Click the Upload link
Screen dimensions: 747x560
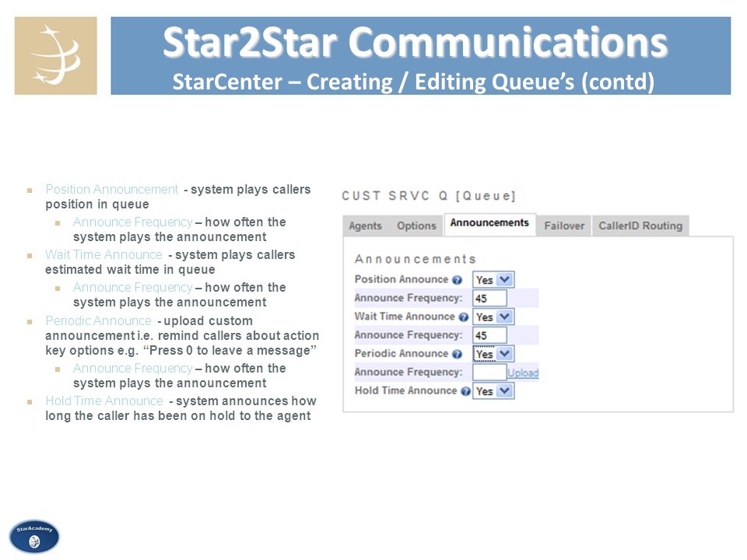pyautogui.click(x=523, y=373)
